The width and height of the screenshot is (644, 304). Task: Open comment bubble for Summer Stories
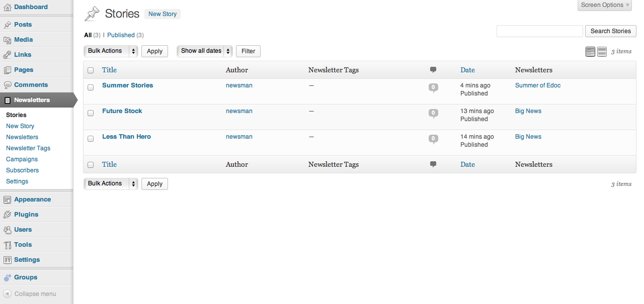click(x=433, y=88)
